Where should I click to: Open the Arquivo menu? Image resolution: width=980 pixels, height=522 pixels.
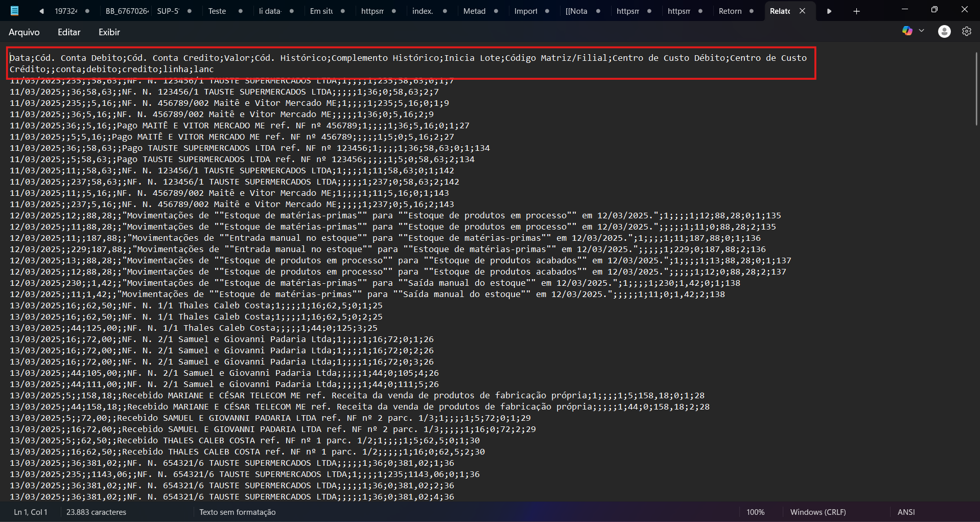pyautogui.click(x=24, y=32)
